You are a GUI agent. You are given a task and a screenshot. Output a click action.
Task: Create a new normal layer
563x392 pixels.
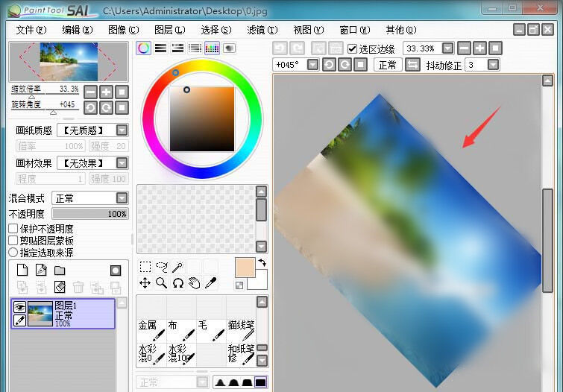click(x=22, y=270)
